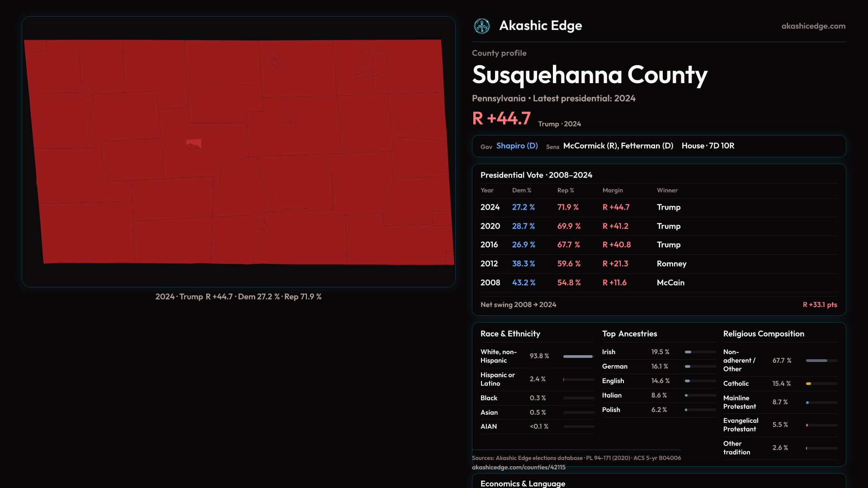Image resolution: width=868 pixels, height=488 pixels.
Task: Click the map caption below county map
Action: (238, 297)
